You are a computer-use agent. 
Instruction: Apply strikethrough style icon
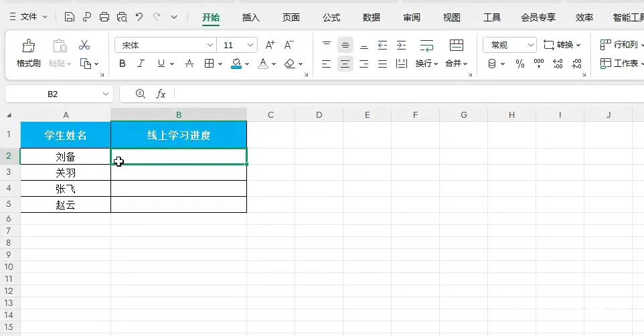189,64
